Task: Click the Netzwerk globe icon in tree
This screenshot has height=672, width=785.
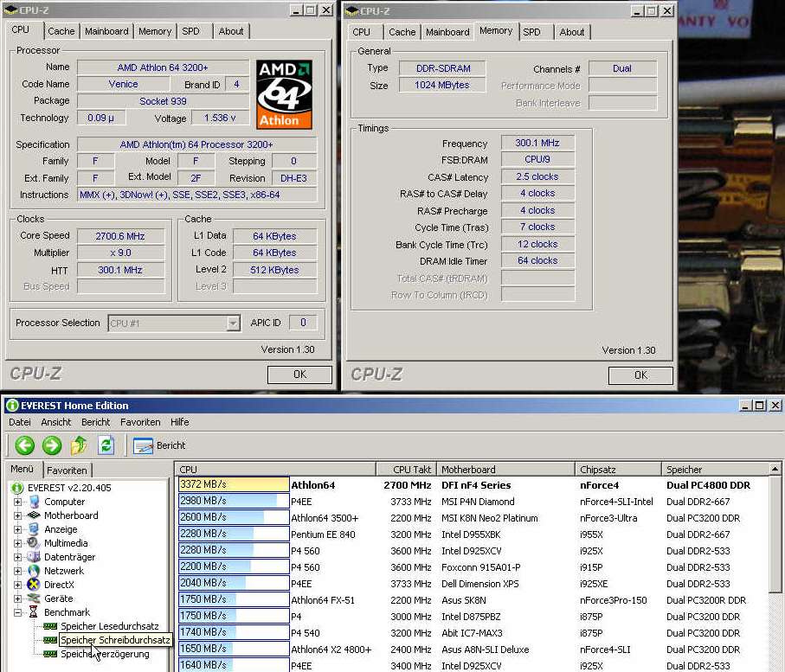Action: (x=34, y=571)
